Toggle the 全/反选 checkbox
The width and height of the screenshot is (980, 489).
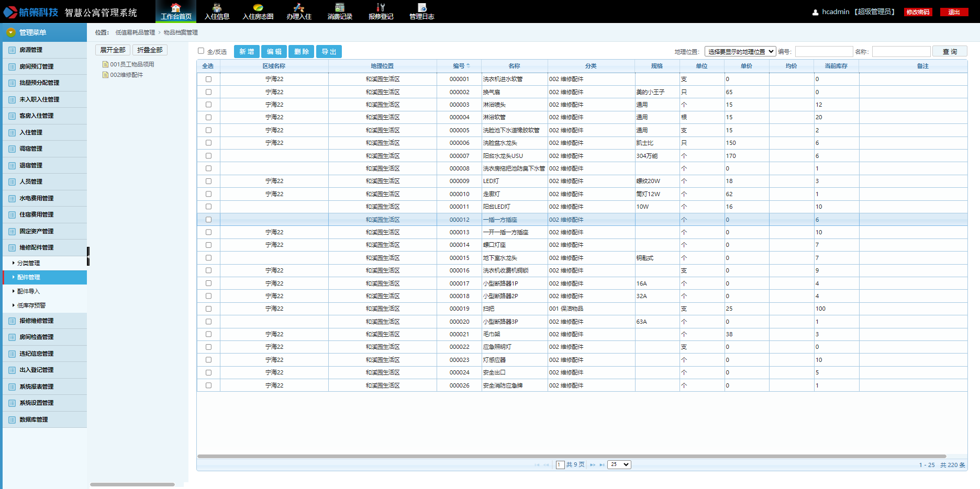201,51
